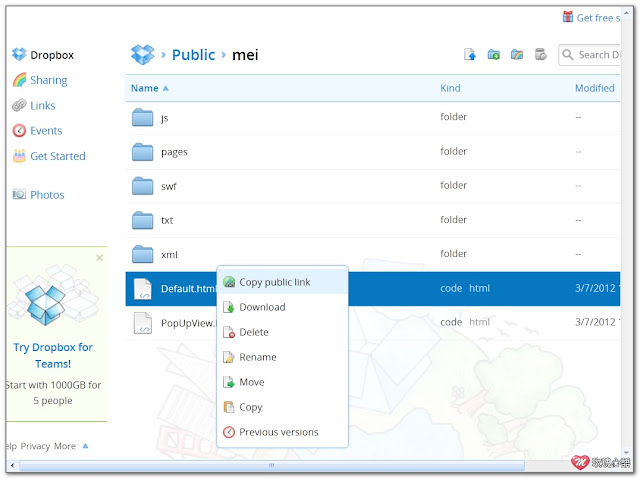Sort files by Kind column
Screen dimensions: 640x479
pyautogui.click(x=450, y=88)
